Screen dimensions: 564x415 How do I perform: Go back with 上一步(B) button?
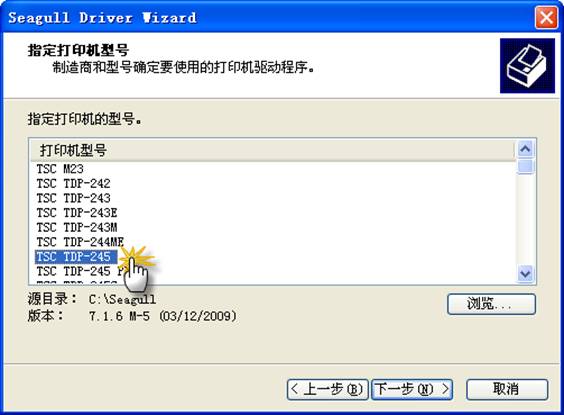coord(327,389)
